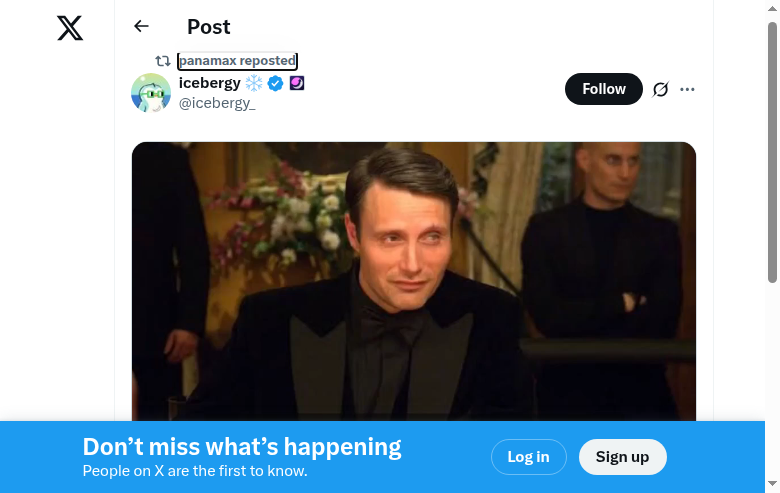Click the icebergy display name
Viewport: 780px width, 493px height.
pyautogui.click(x=209, y=83)
